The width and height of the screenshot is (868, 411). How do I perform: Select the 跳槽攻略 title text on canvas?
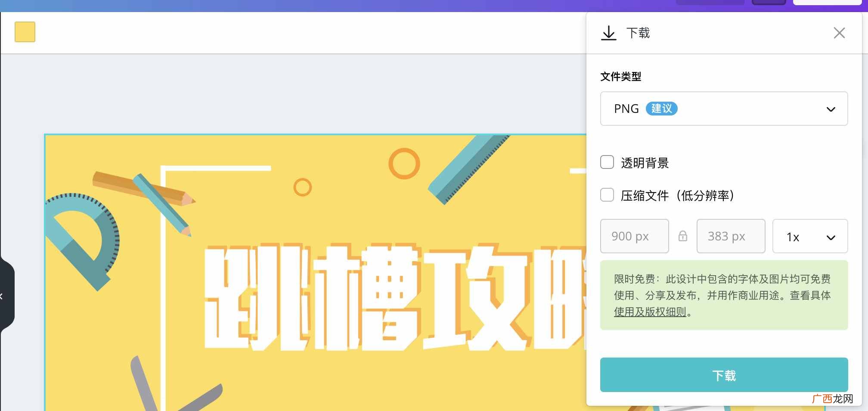[x=395, y=297]
